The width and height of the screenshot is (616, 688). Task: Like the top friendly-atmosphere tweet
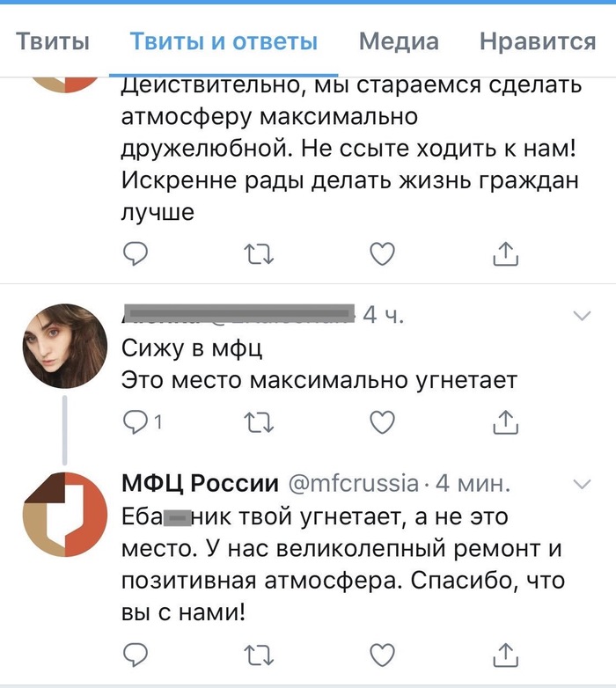pyautogui.click(x=381, y=254)
